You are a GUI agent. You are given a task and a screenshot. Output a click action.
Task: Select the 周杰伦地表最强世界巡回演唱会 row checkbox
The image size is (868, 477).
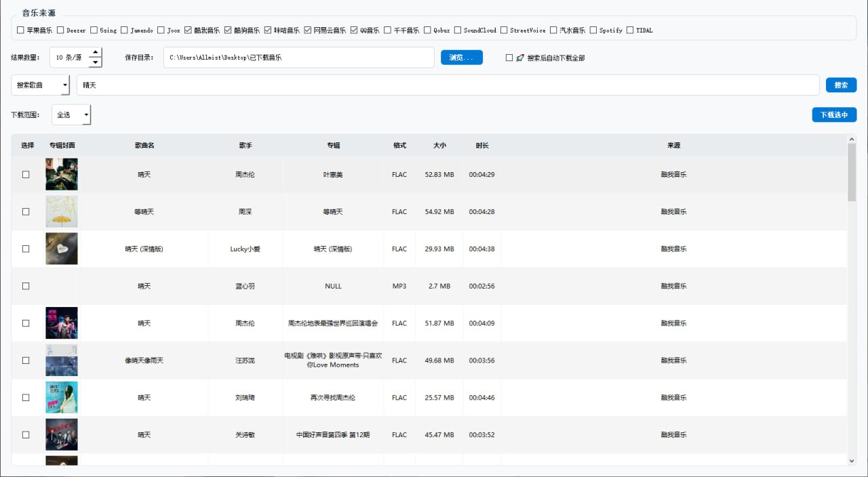coord(26,323)
